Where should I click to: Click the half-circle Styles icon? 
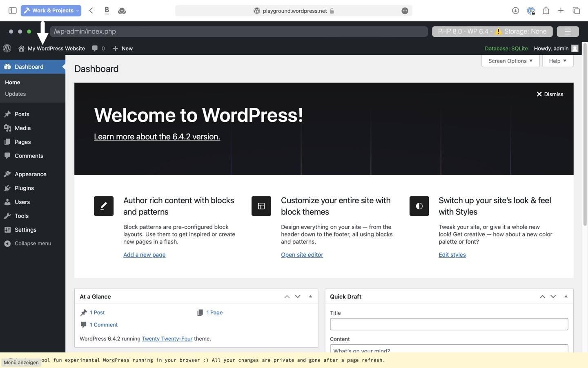419,206
